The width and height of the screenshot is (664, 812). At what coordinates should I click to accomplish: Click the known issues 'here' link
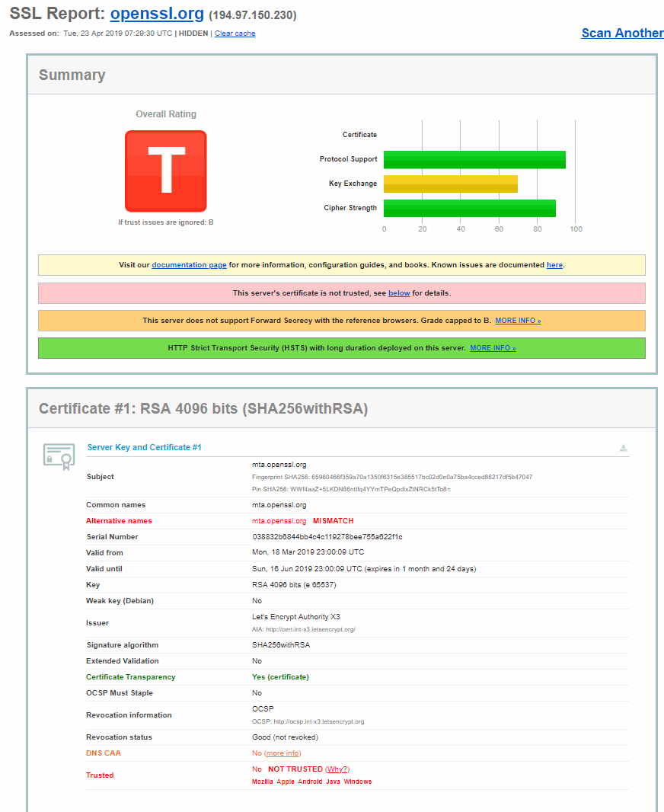click(x=554, y=264)
